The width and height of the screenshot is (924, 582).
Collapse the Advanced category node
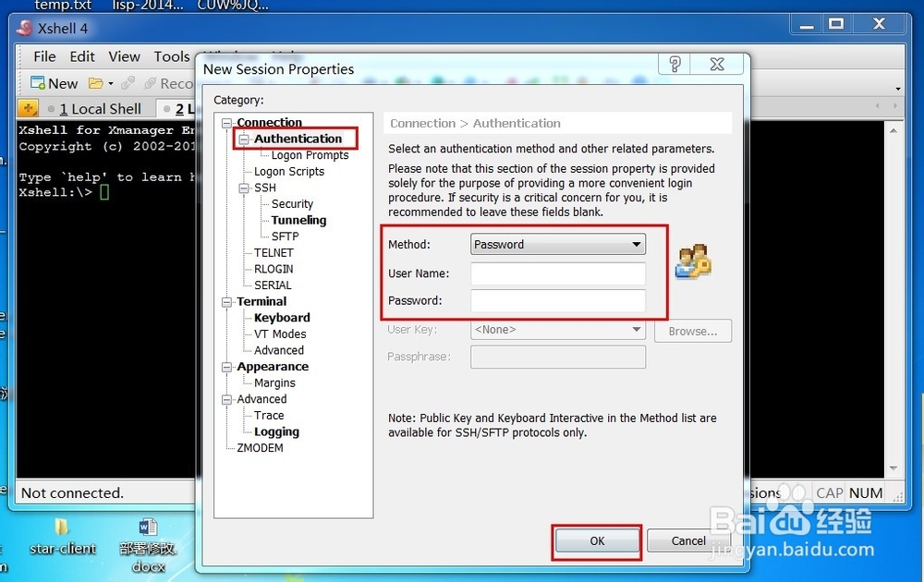pyautogui.click(x=227, y=400)
